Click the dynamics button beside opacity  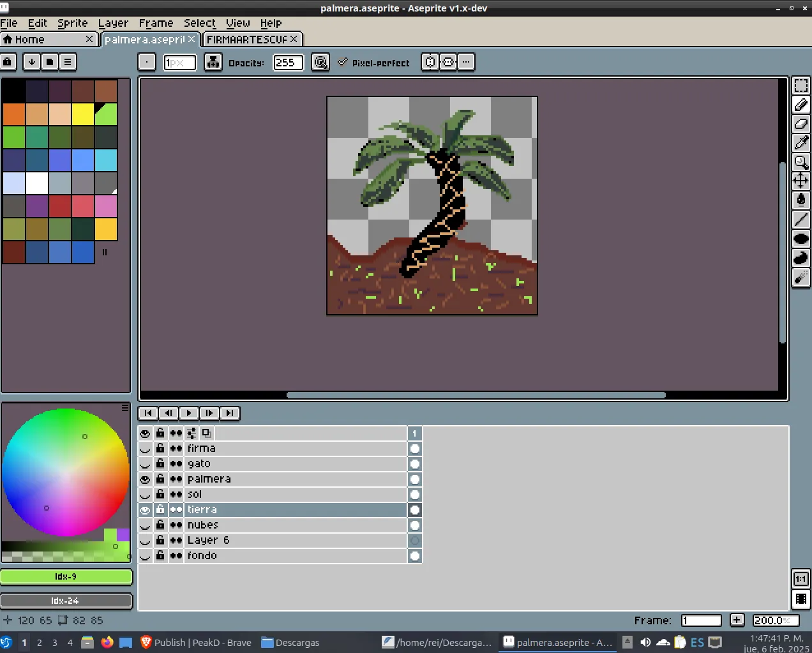pyautogui.click(x=320, y=62)
